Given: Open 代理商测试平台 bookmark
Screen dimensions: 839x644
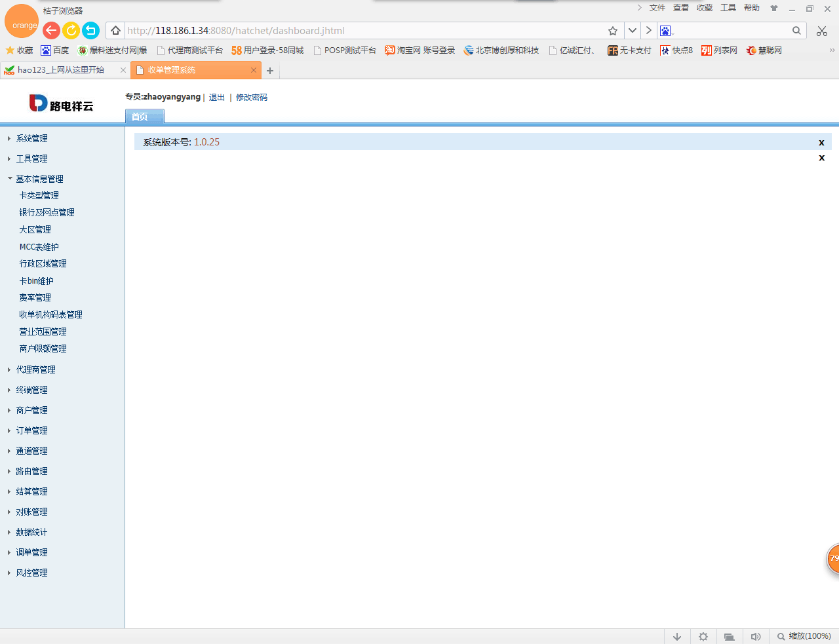Looking at the screenshot, I should point(190,50).
